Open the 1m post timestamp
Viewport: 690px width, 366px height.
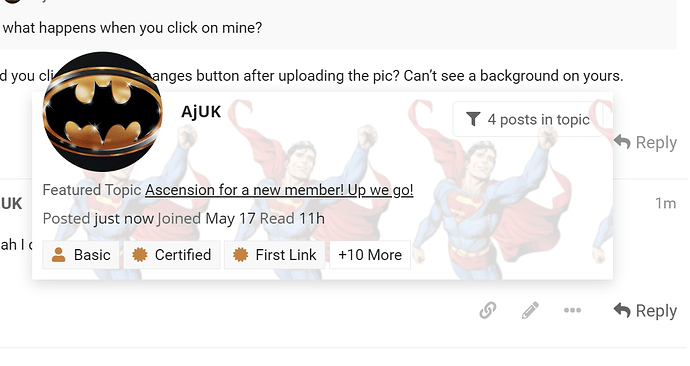pyautogui.click(x=665, y=203)
